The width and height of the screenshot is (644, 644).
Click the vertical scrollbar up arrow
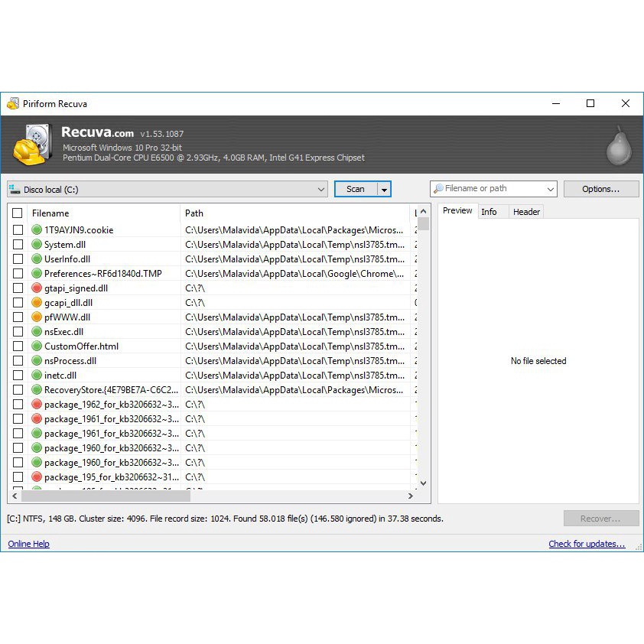click(424, 211)
